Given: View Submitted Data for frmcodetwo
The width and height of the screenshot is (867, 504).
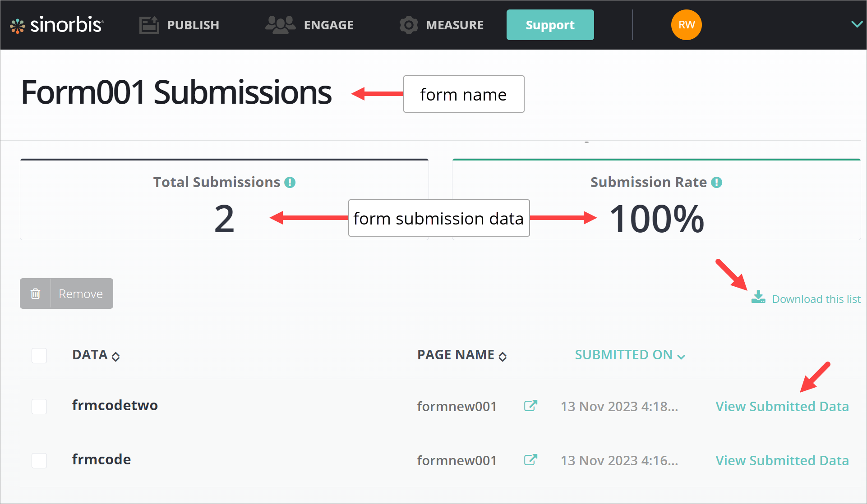Looking at the screenshot, I should coord(782,406).
